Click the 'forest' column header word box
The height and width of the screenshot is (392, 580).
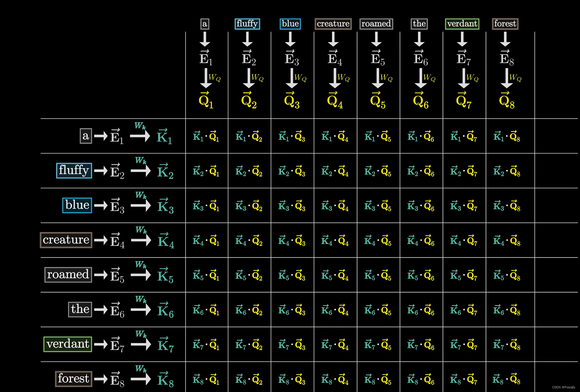click(505, 24)
